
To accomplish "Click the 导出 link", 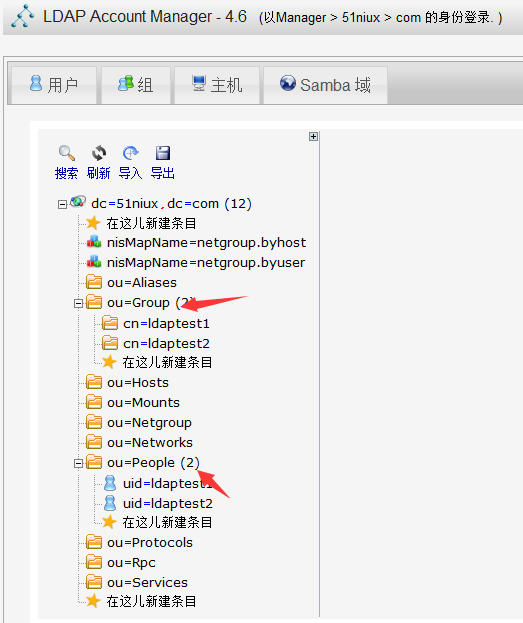I will click(x=163, y=173).
